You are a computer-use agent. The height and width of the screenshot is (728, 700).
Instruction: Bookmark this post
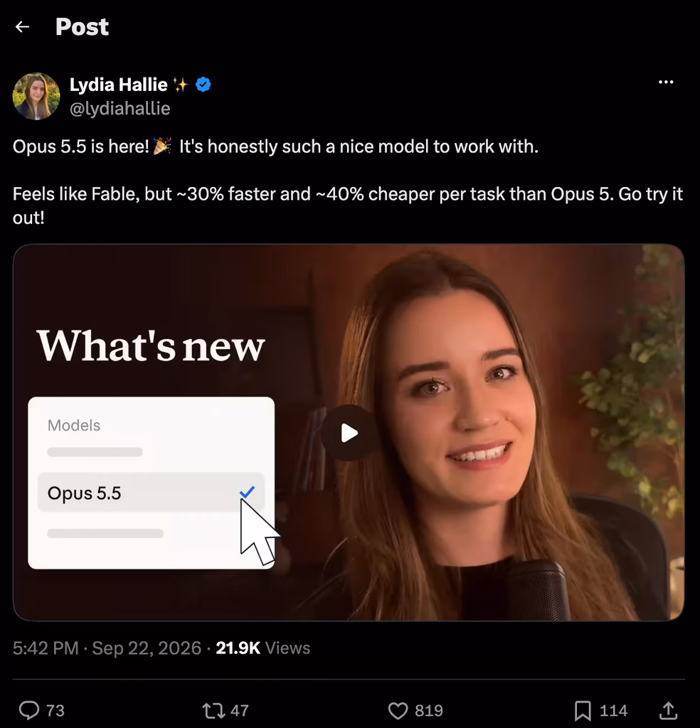(583, 710)
